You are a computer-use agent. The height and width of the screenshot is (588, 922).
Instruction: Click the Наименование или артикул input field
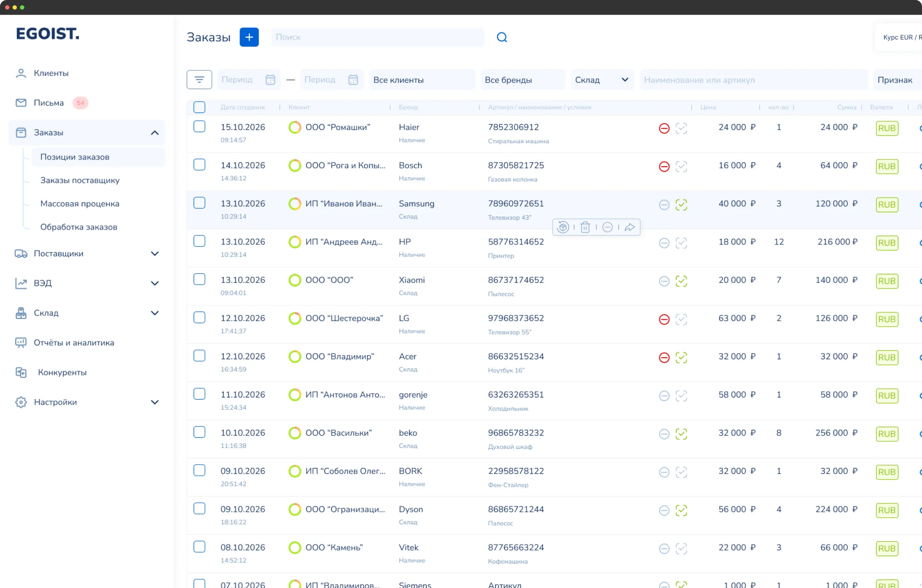tap(754, 80)
